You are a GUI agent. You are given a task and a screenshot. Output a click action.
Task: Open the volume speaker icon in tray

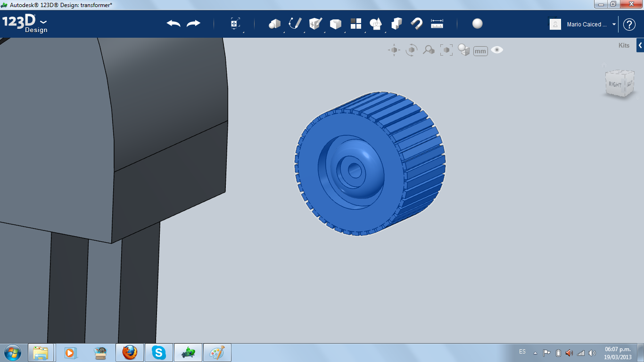pos(593,353)
